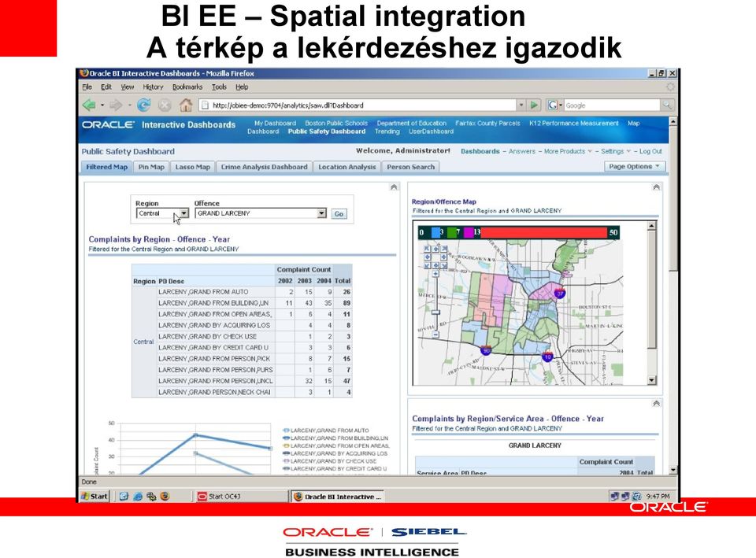
Task: Click the Answers link
Action: point(521,151)
